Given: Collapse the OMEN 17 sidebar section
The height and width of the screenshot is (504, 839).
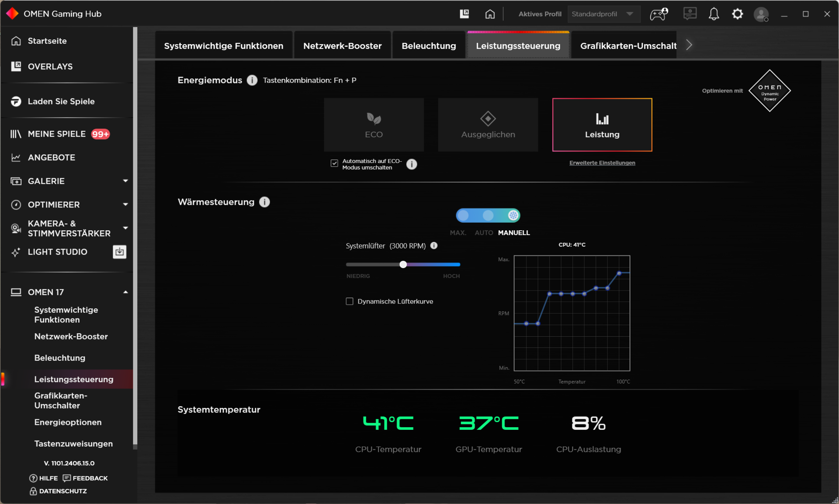Looking at the screenshot, I should coord(125,292).
